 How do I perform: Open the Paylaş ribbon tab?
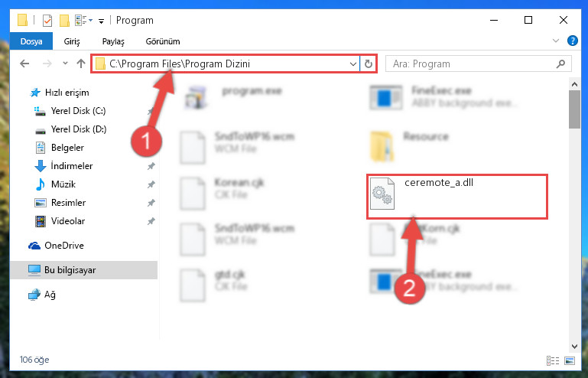113,41
